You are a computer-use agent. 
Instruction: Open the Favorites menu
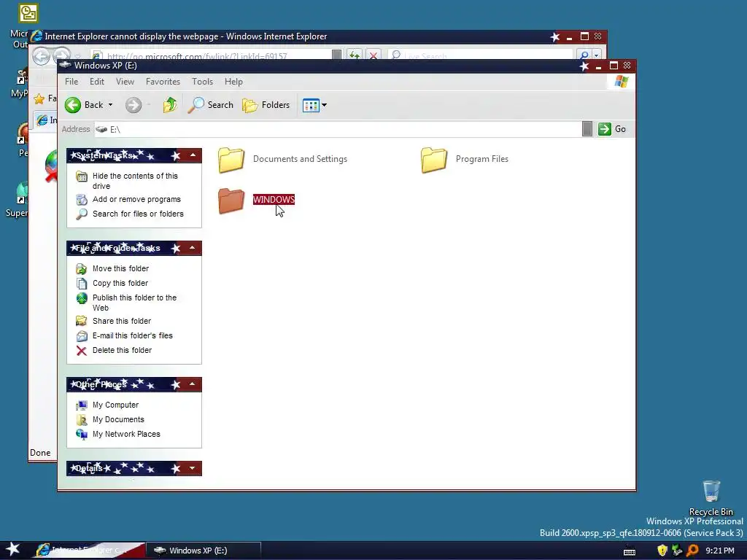[163, 82]
